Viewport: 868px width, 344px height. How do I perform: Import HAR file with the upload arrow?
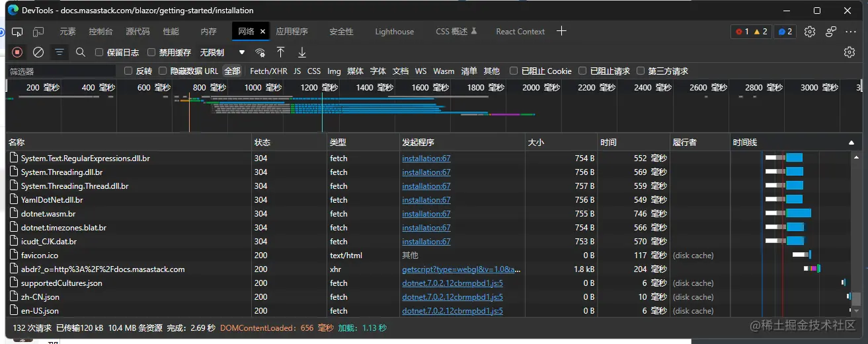pos(281,52)
